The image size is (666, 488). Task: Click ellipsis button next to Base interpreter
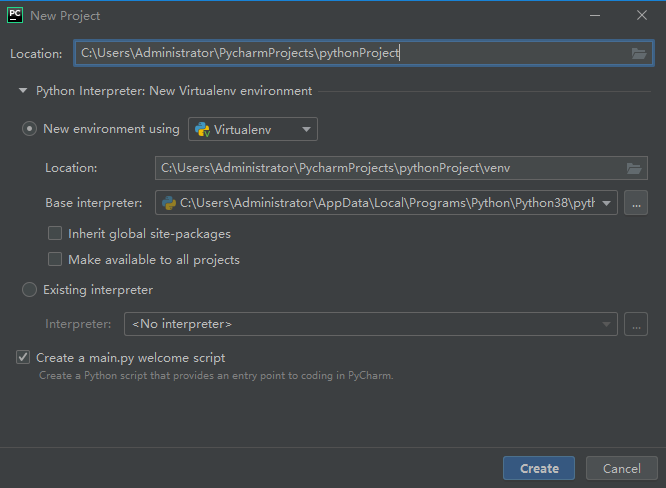coord(636,203)
